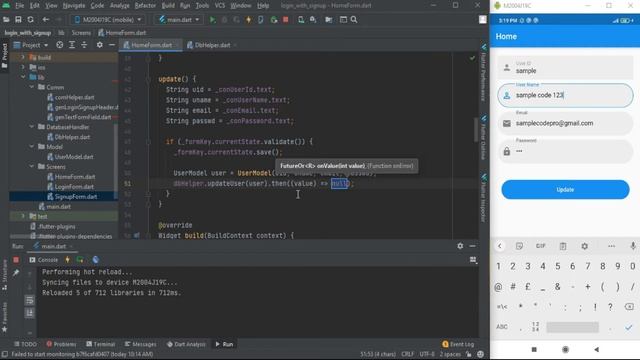Collapse the lib folder
The width and height of the screenshot is (640, 360).
23,77
